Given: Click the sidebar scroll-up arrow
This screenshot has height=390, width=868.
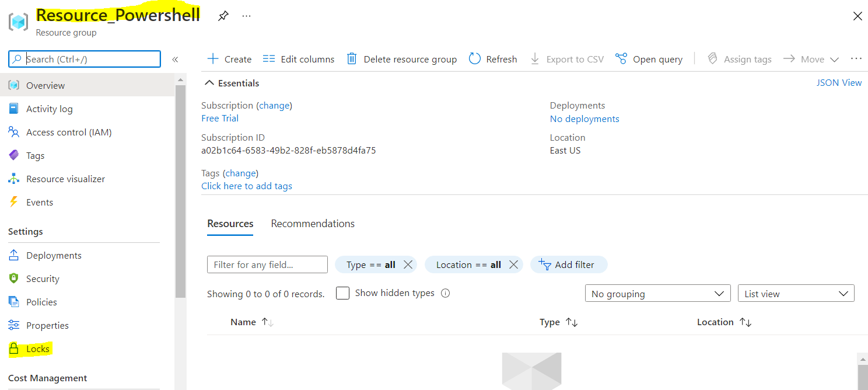Looking at the screenshot, I should [x=180, y=79].
